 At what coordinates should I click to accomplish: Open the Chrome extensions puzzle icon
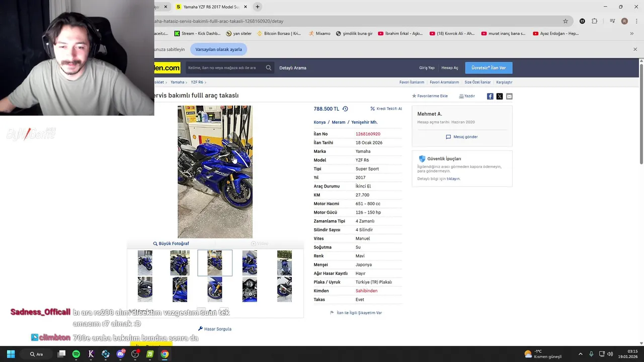(x=595, y=21)
